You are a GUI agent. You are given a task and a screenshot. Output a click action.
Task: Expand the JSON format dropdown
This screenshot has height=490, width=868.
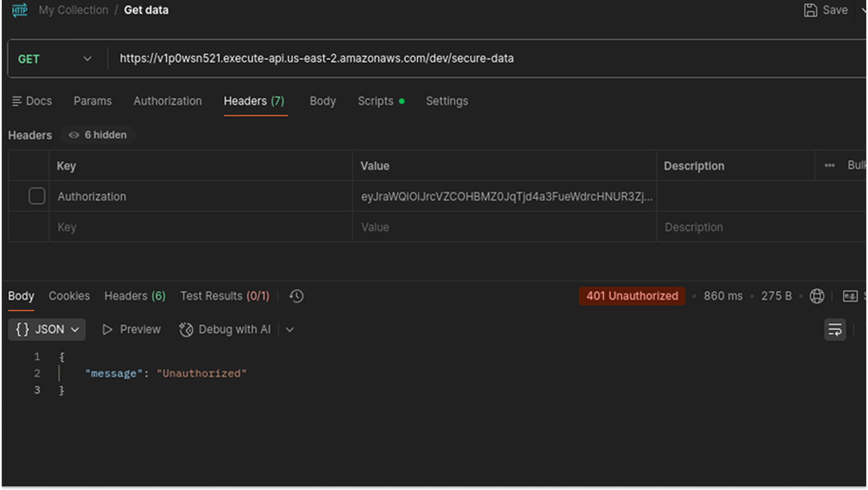click(x=47, y=330)
